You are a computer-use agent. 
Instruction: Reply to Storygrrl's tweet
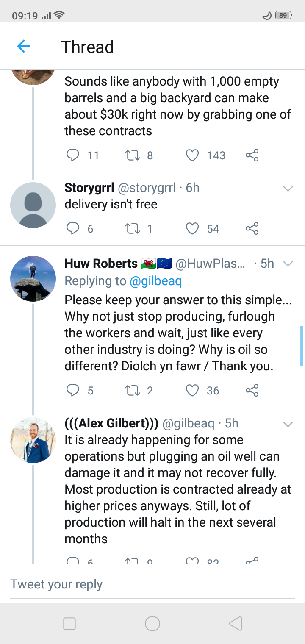coord(73,229)
